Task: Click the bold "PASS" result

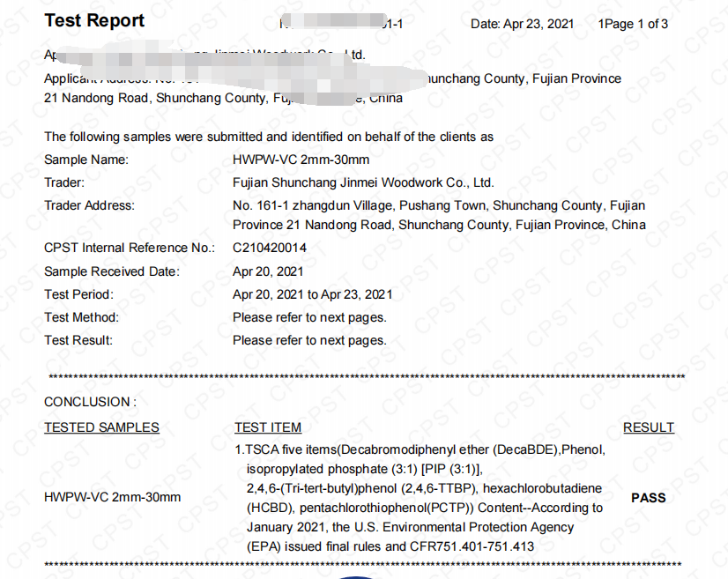Action: coord(648,498)
